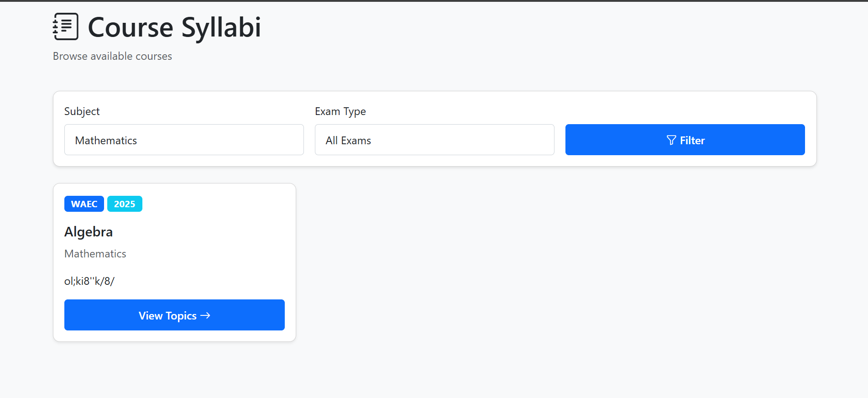The image size is (868, 398).
Task: Click blank page area right of Algebra card
Action: coord(548,265)
